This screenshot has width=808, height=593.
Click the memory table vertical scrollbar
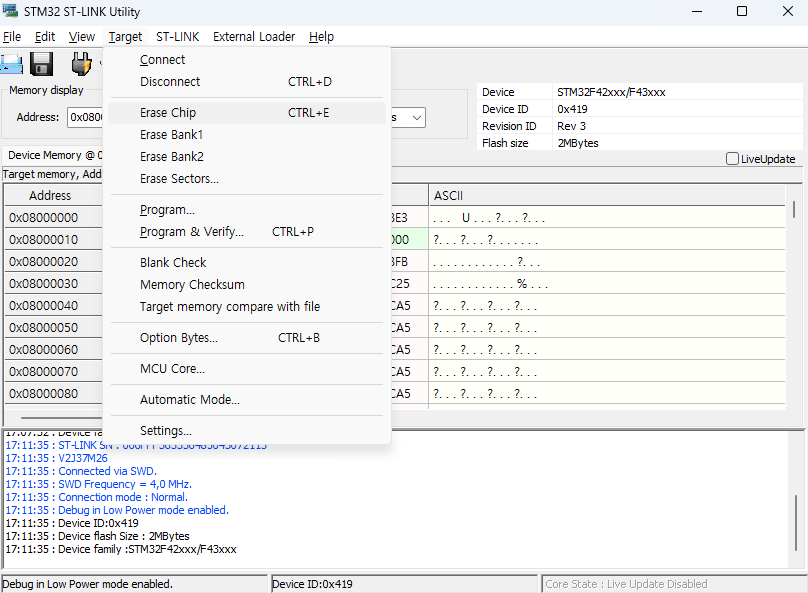point(794,209)
